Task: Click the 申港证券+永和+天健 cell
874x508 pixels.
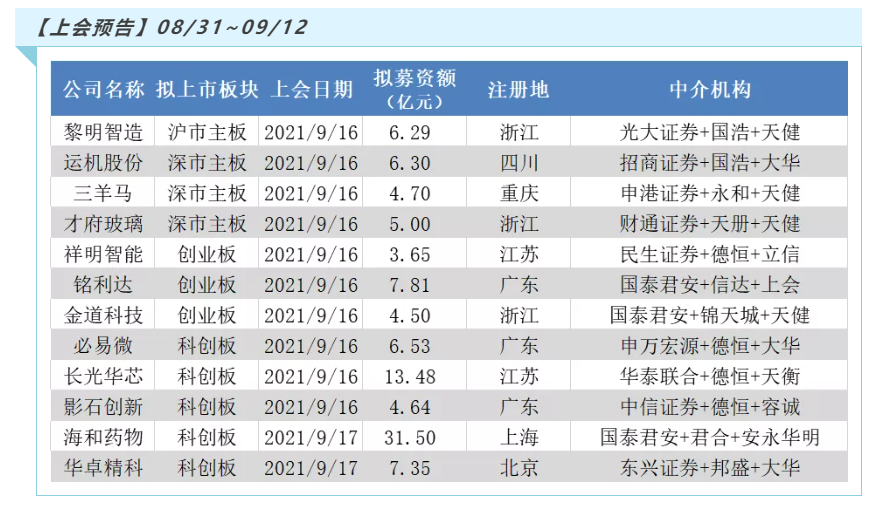Action: tap(710, 193)
